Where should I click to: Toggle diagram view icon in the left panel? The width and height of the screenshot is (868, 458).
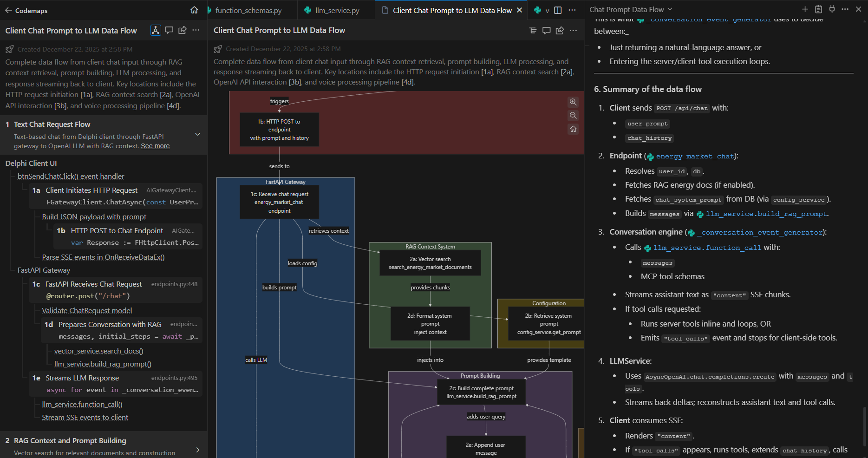[x=156, y=30]
